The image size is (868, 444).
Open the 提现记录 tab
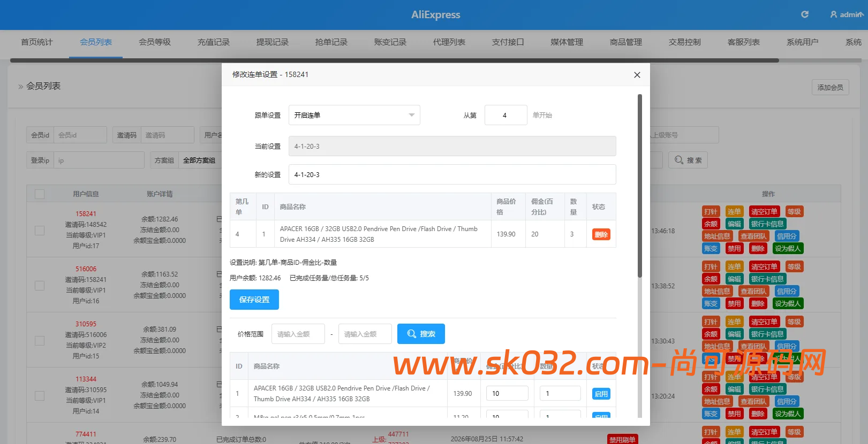(273, 42)
